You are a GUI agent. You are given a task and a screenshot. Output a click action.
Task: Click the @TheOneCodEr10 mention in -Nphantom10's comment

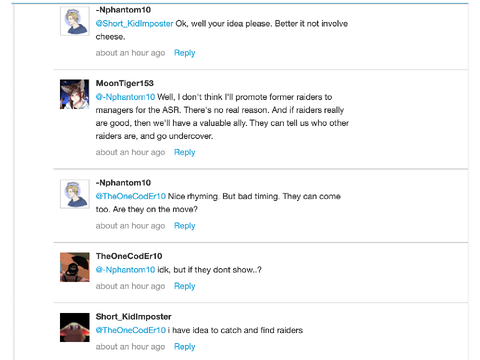[x=131, y=196]
